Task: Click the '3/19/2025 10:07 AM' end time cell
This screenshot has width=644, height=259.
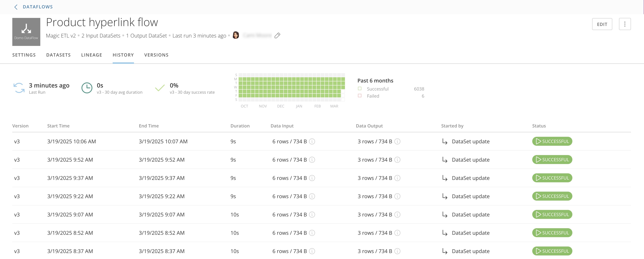Action: (163, 141)
